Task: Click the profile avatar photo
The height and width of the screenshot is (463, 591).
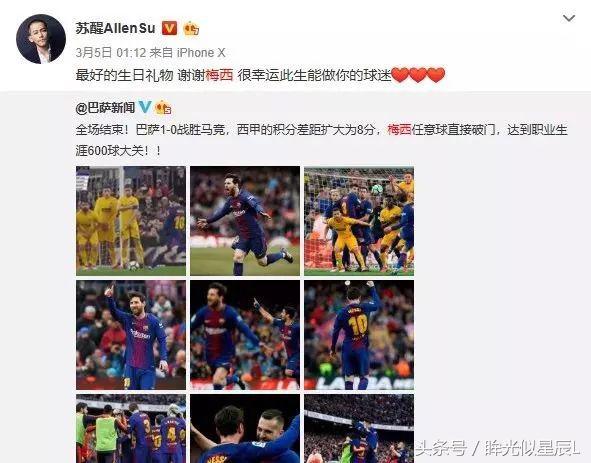Action: tap(41, 39)
